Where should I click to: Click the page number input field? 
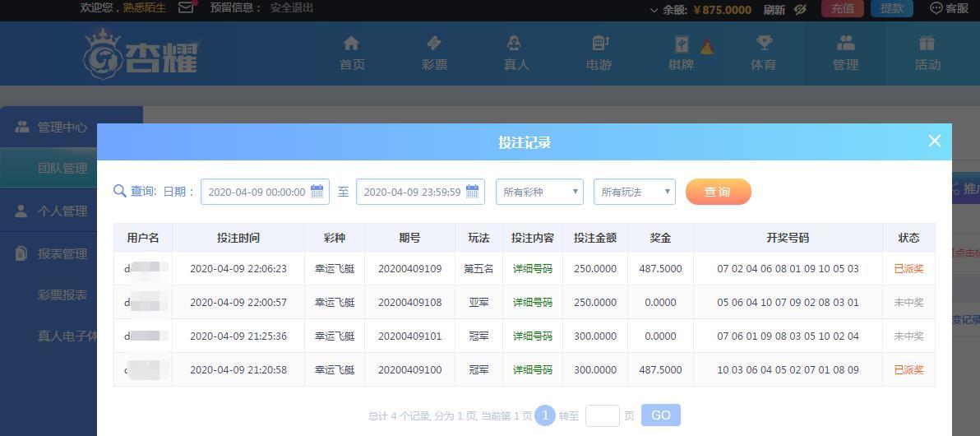tap(602, 415)
